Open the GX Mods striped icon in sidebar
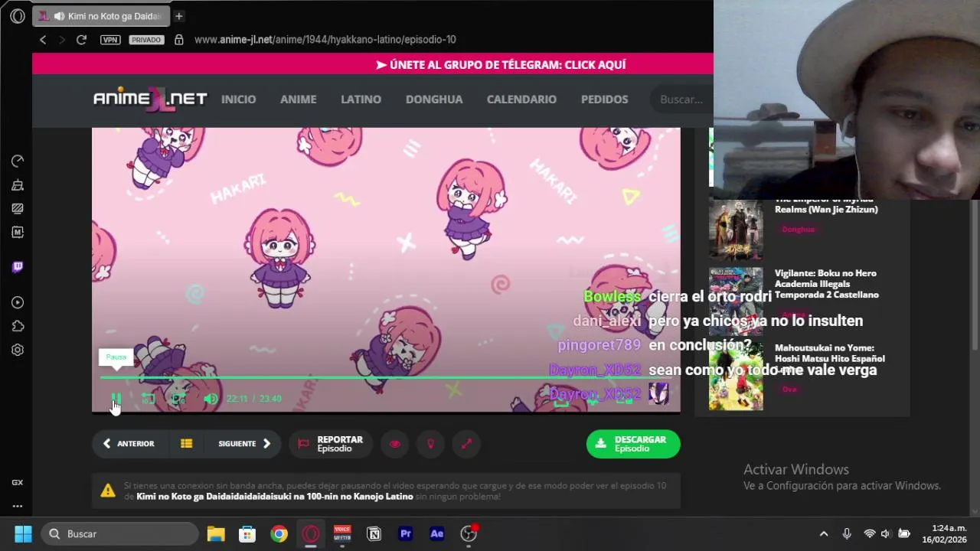 point(18,208)
